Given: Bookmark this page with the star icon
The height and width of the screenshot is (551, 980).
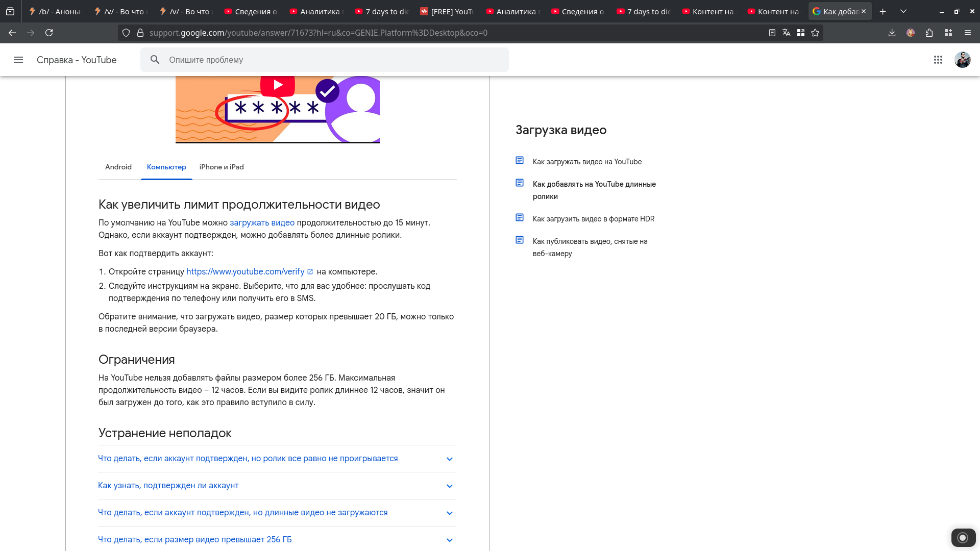Looking at the screenshot, I should [x=815, y=33].
